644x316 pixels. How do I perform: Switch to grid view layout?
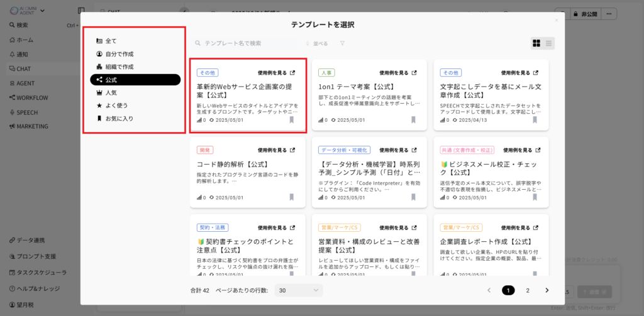coord(536,43)
